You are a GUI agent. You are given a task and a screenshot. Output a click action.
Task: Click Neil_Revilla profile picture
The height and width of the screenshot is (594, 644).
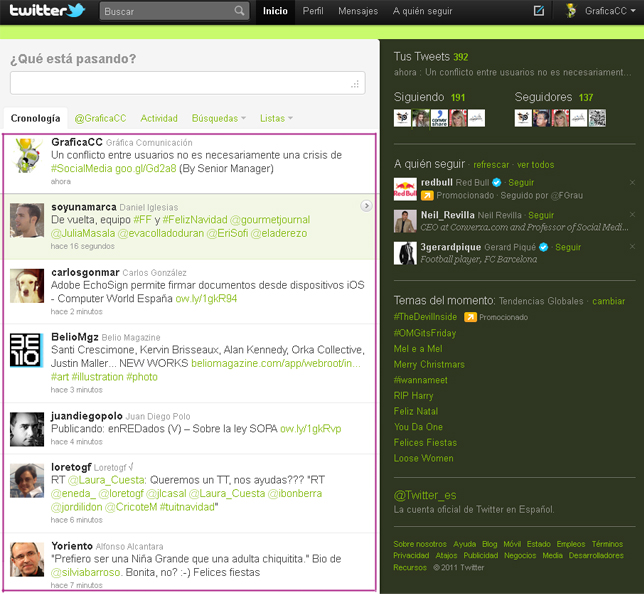(405, 221)
